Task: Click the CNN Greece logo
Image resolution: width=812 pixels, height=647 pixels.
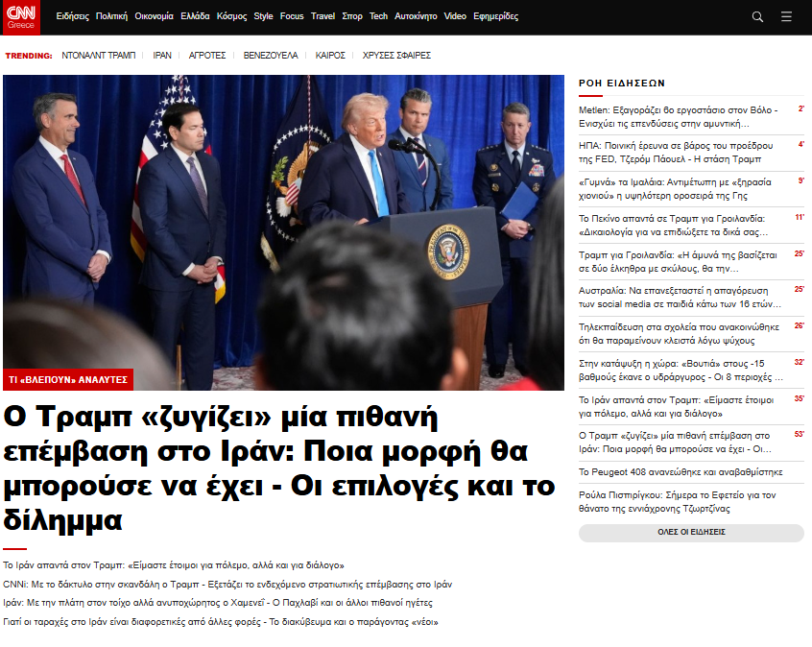Action: click(22, 16)
